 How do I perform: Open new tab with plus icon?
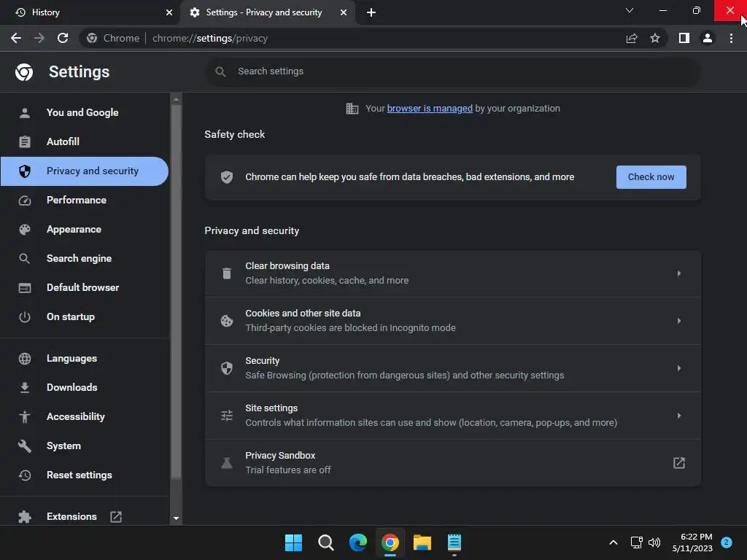coord(371,12)
